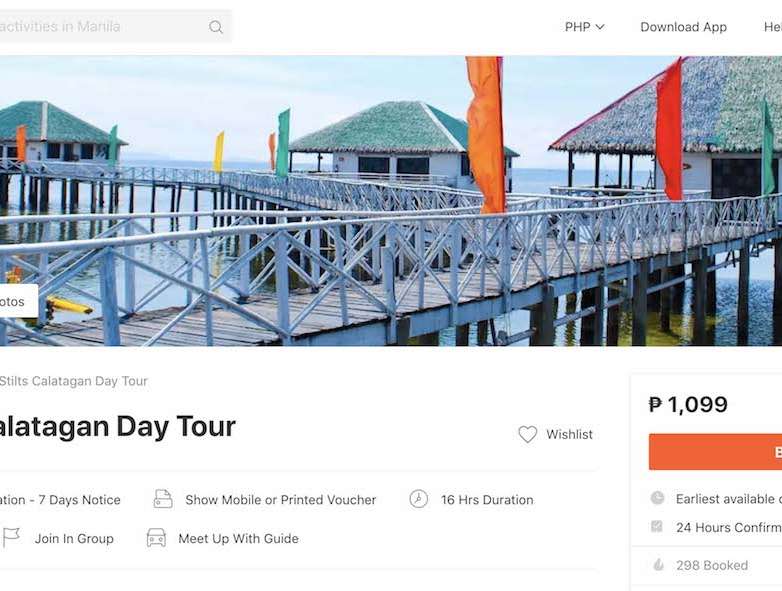
Task: Open the Help menu item in the header
Action: pyautogui.click(x=772, y=27)
